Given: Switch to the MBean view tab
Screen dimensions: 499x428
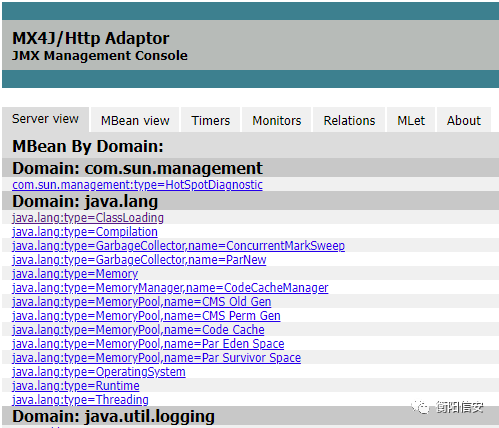Looking at the screenshot, I should coord(135,120).
